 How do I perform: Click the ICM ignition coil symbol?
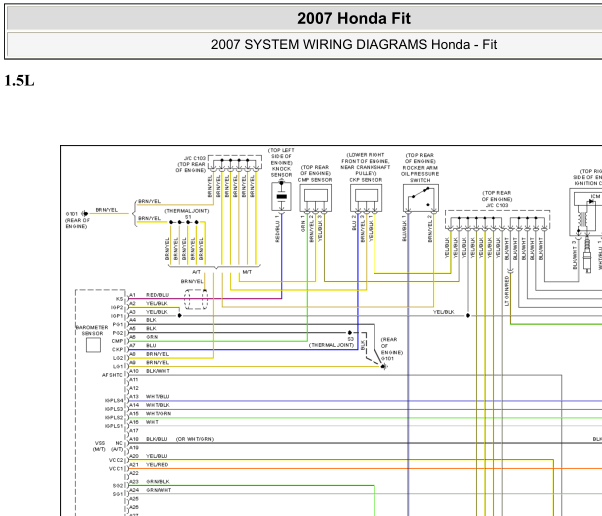pos(586,212)
